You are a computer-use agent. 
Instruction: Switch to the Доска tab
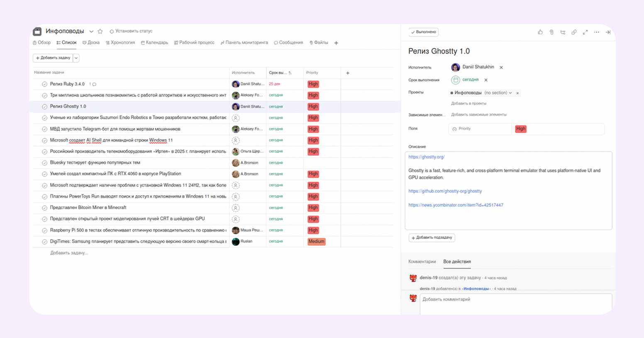click(91, 43)
